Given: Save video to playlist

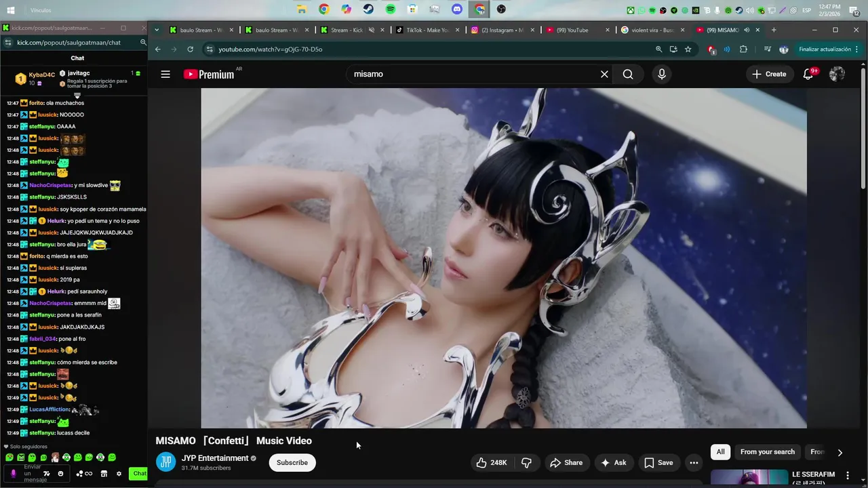Looking at the screenshot, I should tap(658, 462).
